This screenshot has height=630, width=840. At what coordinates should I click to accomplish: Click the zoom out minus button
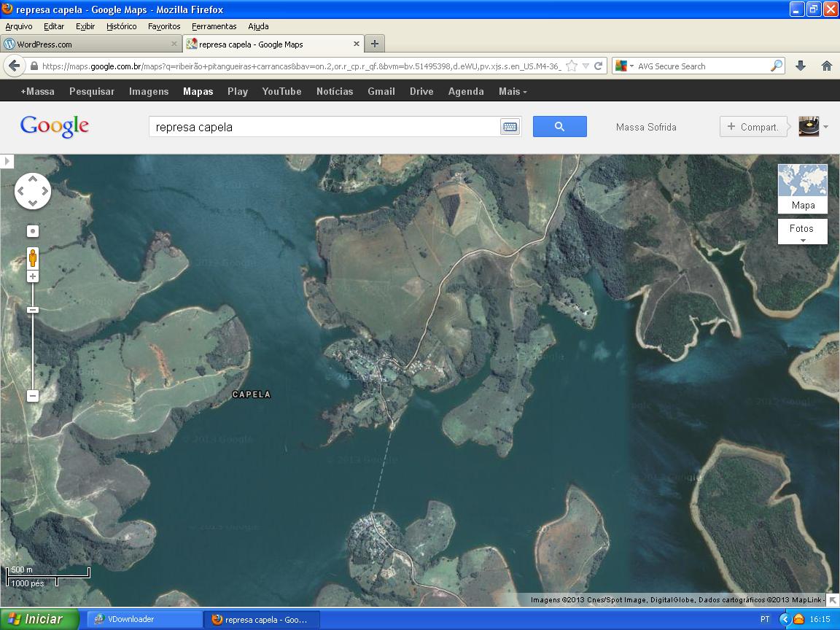pyautogui.click(x=33, y=396)
